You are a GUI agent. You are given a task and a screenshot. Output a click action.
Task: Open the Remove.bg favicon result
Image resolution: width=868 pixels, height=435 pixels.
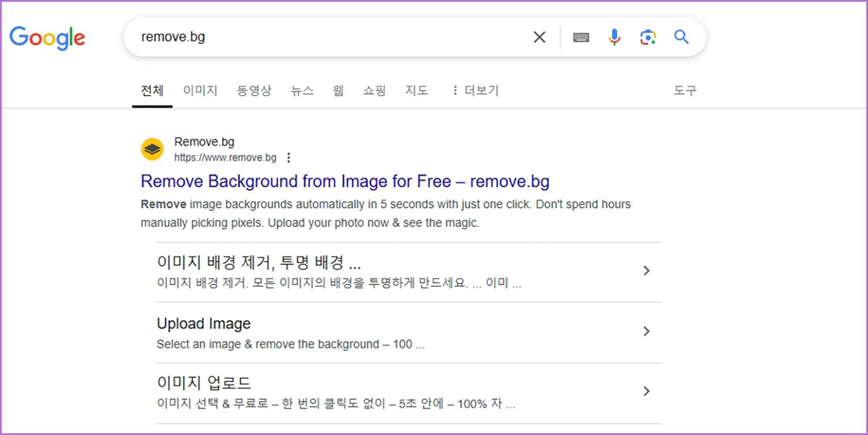point(152,149)
